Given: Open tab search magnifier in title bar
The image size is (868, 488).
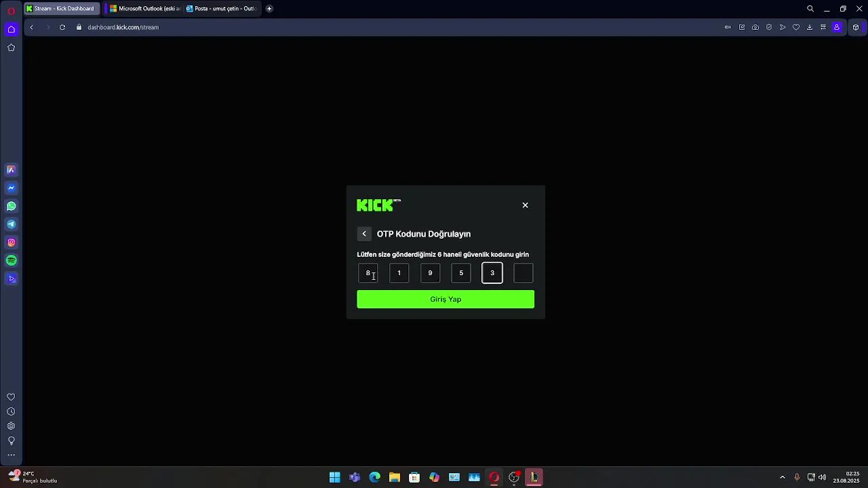Looking at the screenshot, I should point(810,9).
